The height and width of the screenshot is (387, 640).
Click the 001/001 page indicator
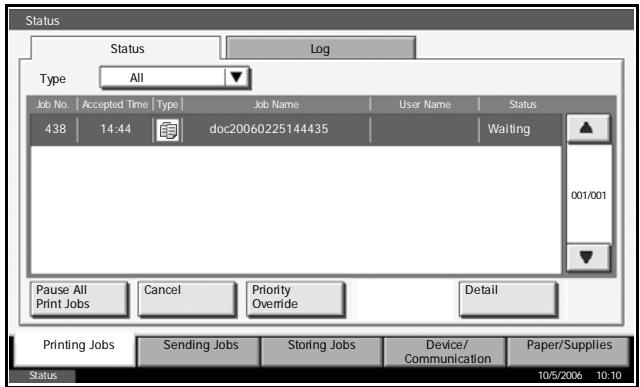(589, 196)
